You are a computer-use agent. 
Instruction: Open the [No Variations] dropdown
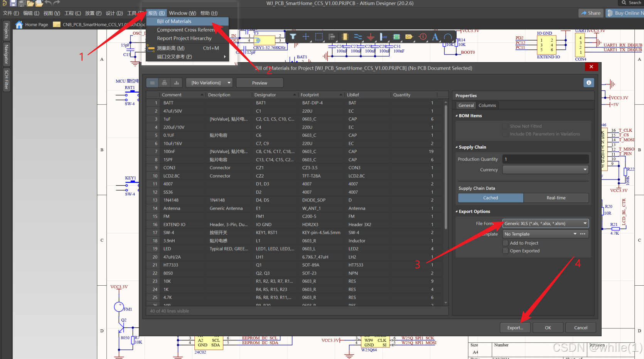tap(209, 83)
